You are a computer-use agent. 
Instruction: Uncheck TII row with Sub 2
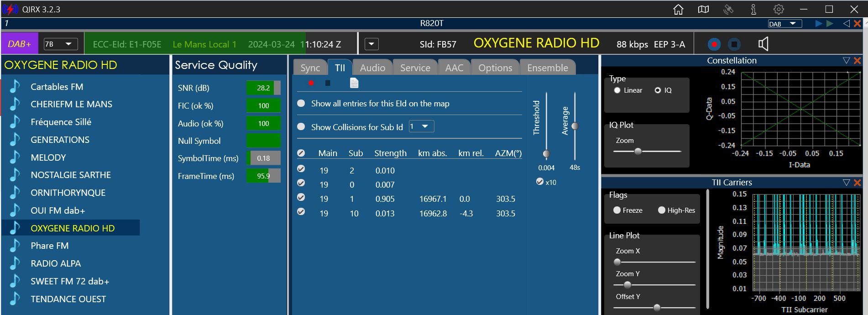coord(301,169)
